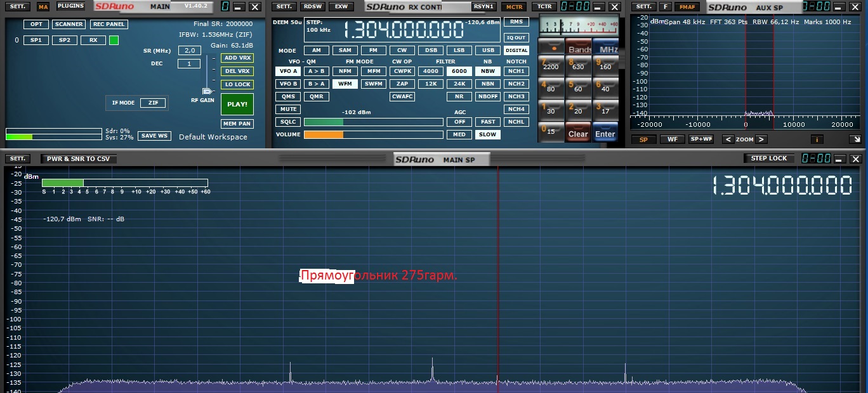Click the Enter key on the keypad
Viewport: 868px width, 393px height.
tap(605, 132)
